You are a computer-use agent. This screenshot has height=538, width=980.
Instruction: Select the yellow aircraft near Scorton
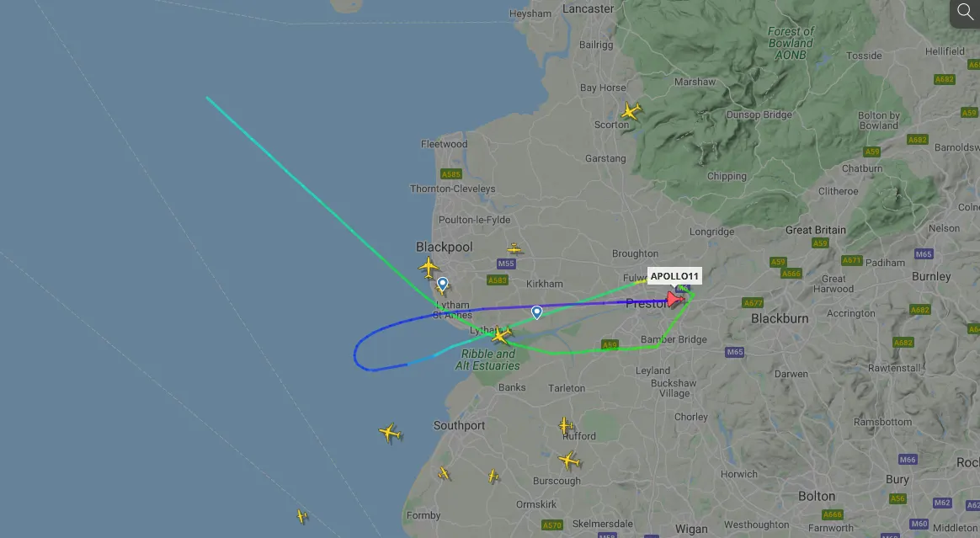point(631,111)
